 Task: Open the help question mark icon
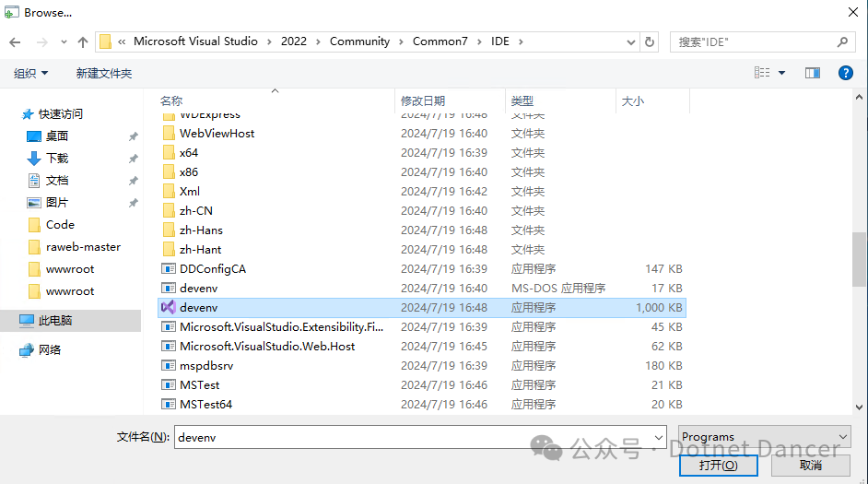[x=844, y=73]
